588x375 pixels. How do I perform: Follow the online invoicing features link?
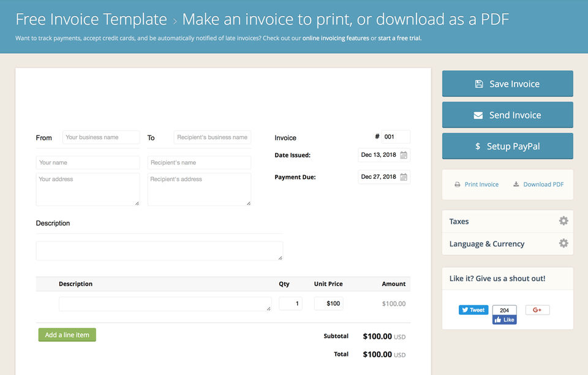coord(336,38)
